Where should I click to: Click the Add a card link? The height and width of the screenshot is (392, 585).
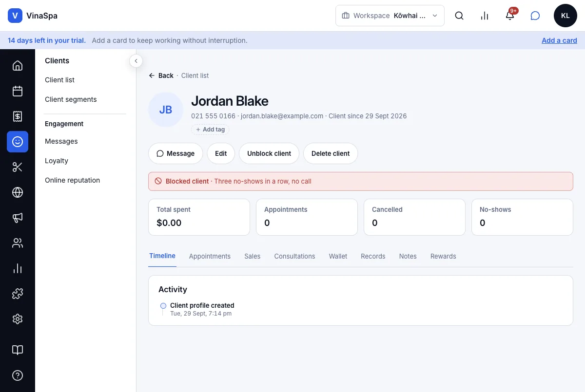[x=559, y=40]
